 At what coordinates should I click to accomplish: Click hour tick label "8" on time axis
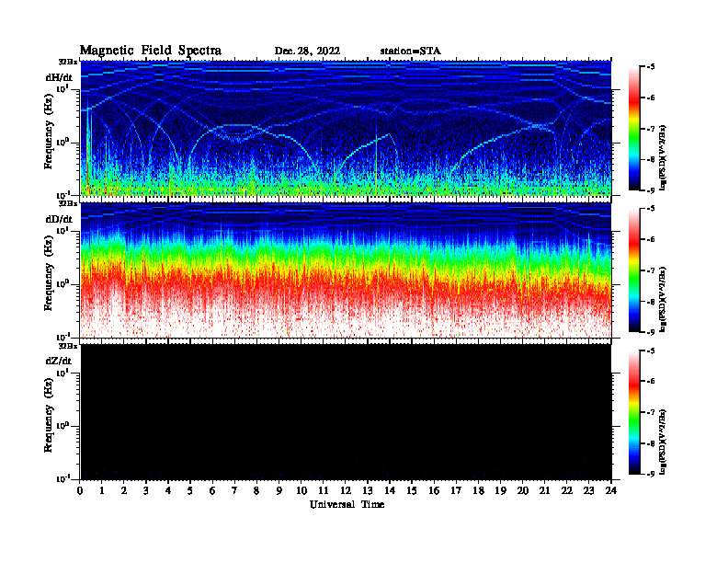tap(256, 490)
